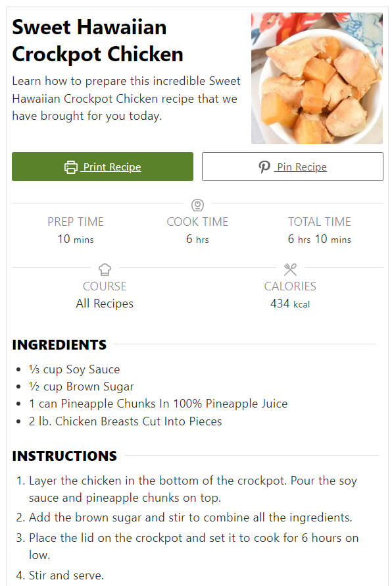Screen dimensions: 392x586
Task: Click the crossed utensils calories icon
Action: [290, 269]
